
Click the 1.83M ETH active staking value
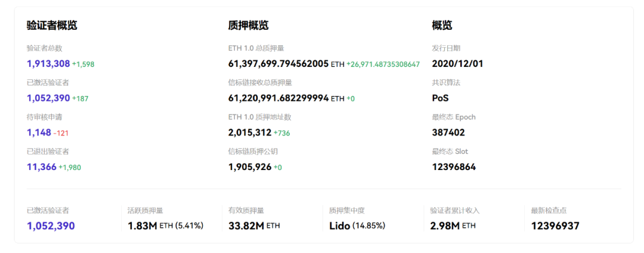click(x=165, y=226)
